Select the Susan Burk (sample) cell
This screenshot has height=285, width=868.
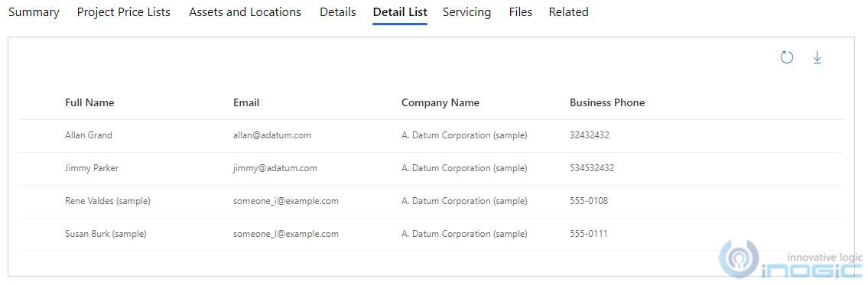pyautogui.click(x=106, y=234)
